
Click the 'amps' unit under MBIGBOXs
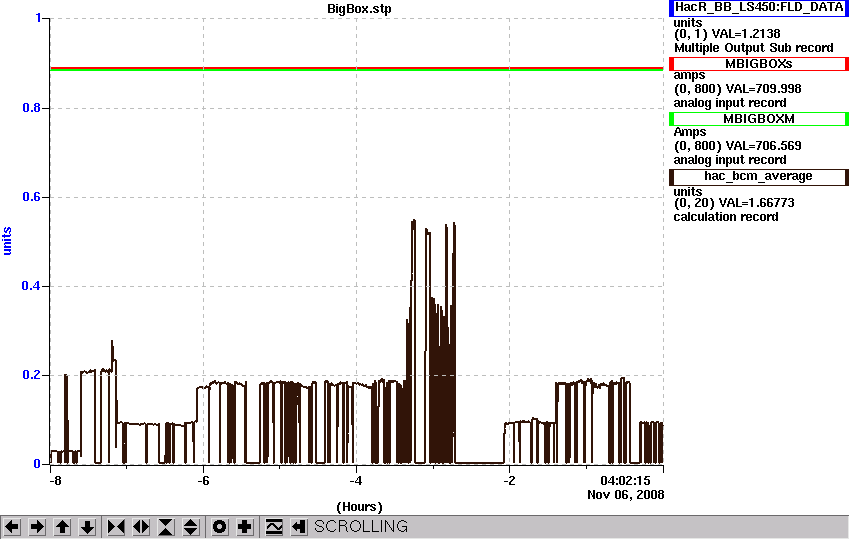pyautogui.click(x=689, y=75)
